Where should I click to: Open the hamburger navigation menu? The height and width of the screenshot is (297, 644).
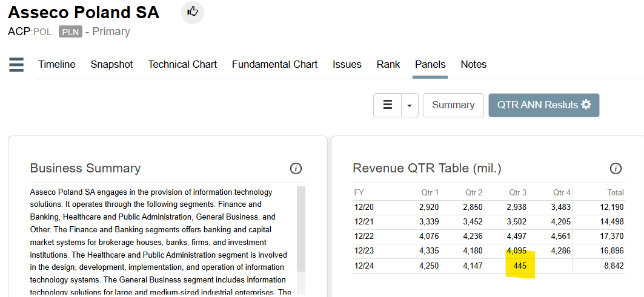click(16, 65)
